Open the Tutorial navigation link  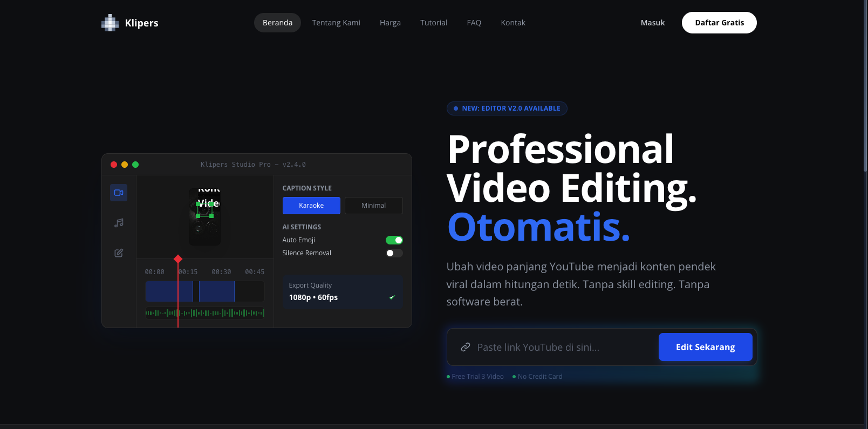(434, 23)
